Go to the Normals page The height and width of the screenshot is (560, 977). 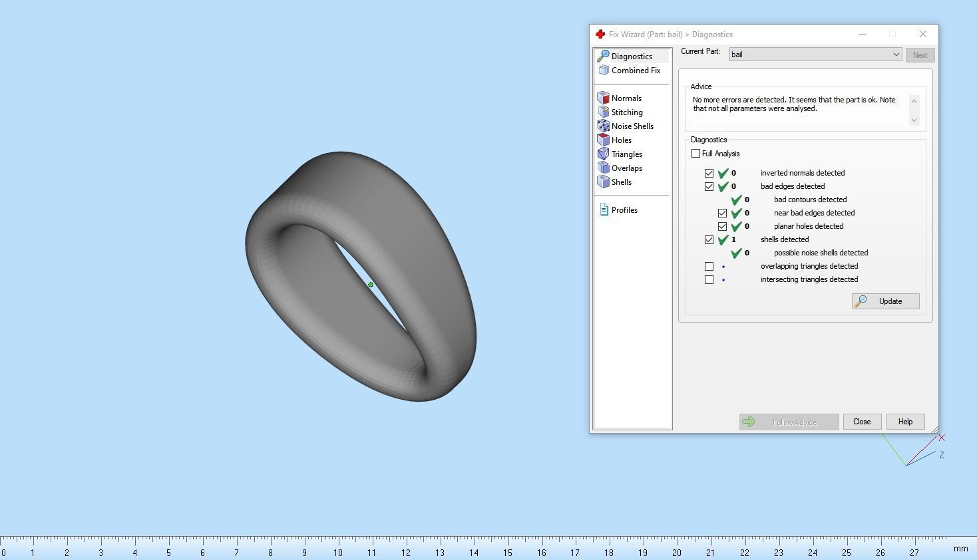click(626, 98)
